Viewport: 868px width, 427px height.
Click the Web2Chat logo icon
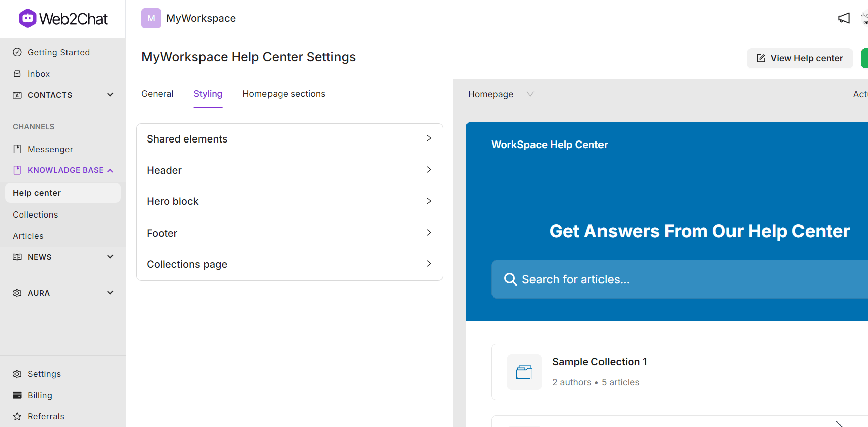(x=28, y=19)
